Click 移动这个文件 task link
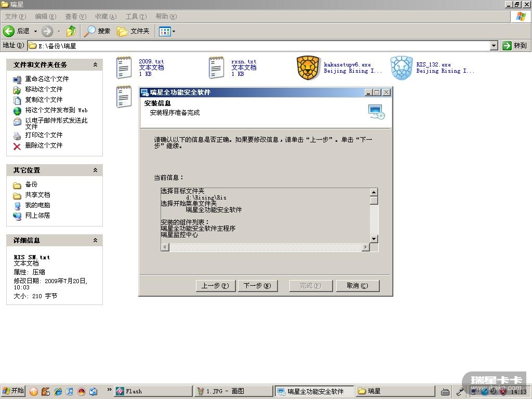The image size is (532, 399). point(44,89)
